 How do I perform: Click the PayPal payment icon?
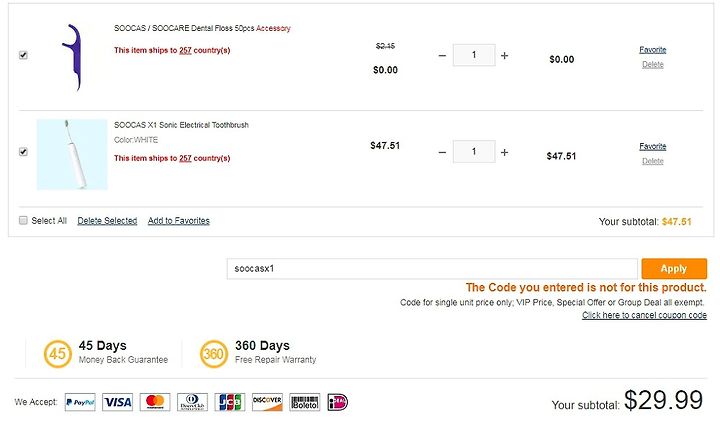80,402
